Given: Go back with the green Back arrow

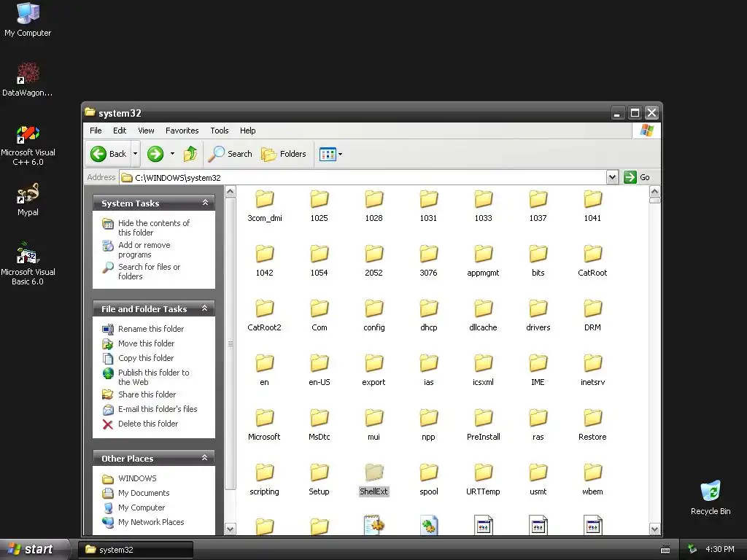Looking at the screenshot, I should point(108,154).
